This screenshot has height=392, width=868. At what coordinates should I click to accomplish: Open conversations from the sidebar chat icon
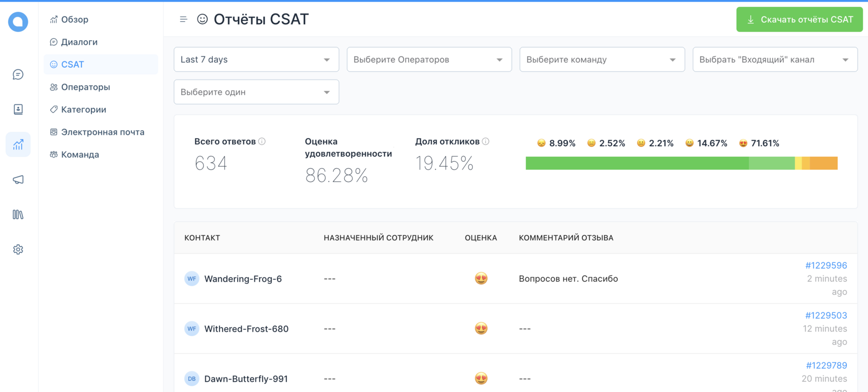pyautogui.click(x=18, y=74)
